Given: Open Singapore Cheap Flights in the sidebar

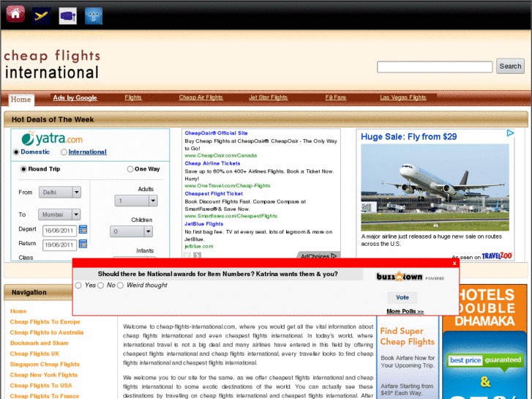Looking at the screenshot, I should click(x=45, y=364).
